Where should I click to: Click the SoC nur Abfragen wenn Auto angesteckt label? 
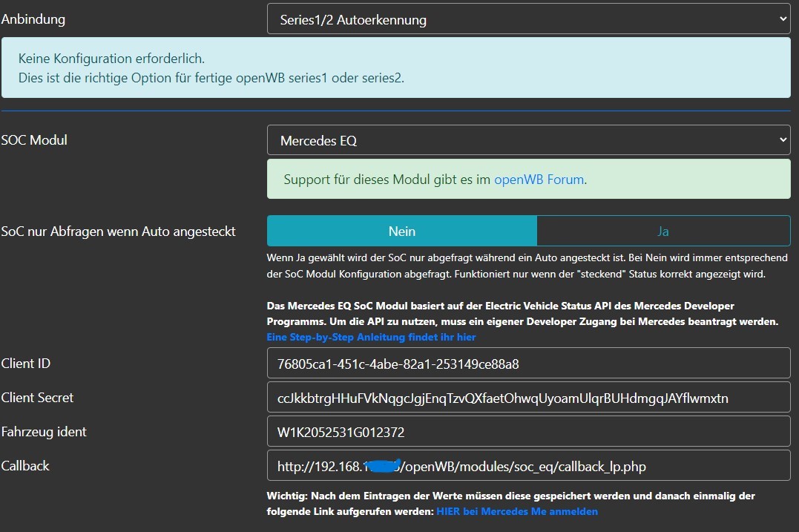[x=119, y=231]
